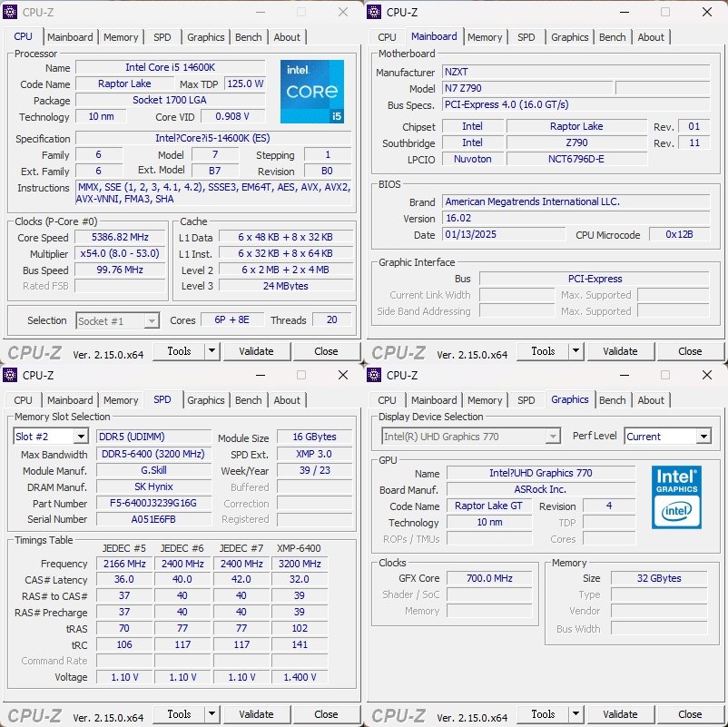Select About tab in the Graphics window
The image size is (728, 727).
click(650, 400)
